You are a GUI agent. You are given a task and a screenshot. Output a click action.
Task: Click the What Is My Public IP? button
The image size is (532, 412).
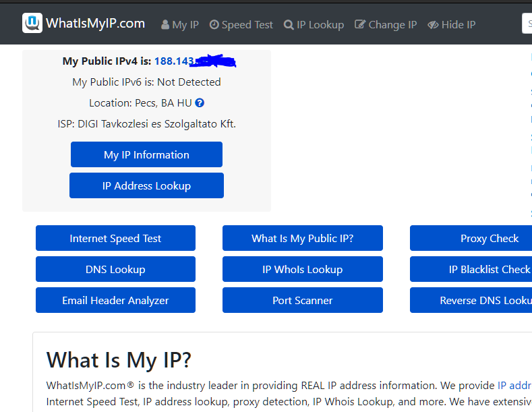tap(303, 238)
